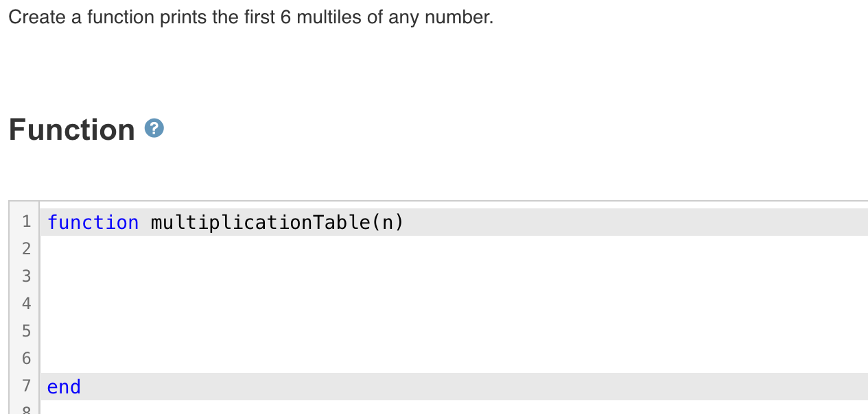Click line number 8 at the bottom

[26, 411]
